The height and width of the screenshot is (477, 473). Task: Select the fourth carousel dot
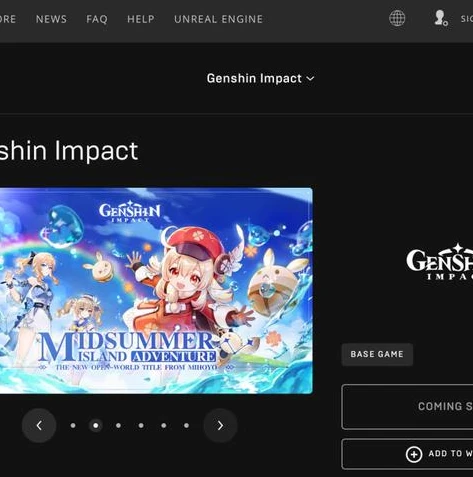click(141, 425)
